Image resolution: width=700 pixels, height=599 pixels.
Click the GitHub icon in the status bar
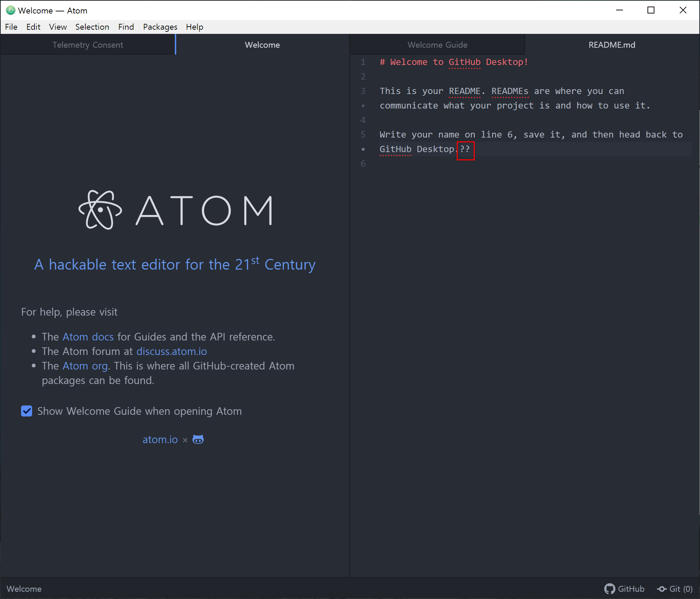(609, 589)
